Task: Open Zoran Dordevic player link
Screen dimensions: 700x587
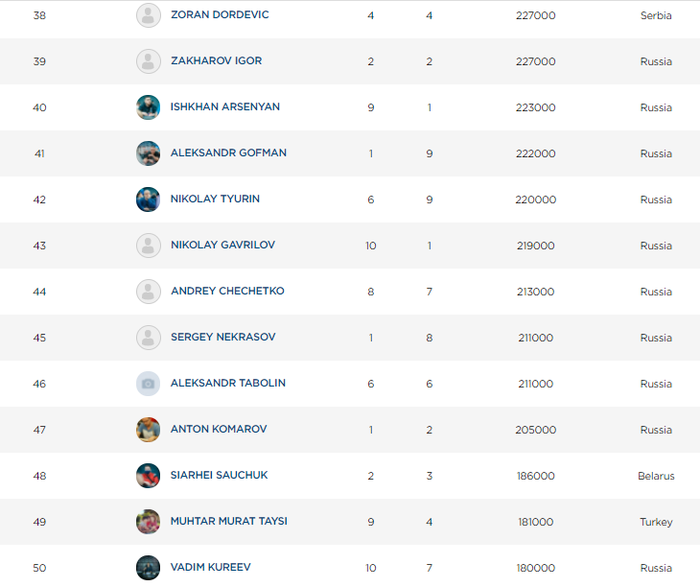Action: (219, 15)
